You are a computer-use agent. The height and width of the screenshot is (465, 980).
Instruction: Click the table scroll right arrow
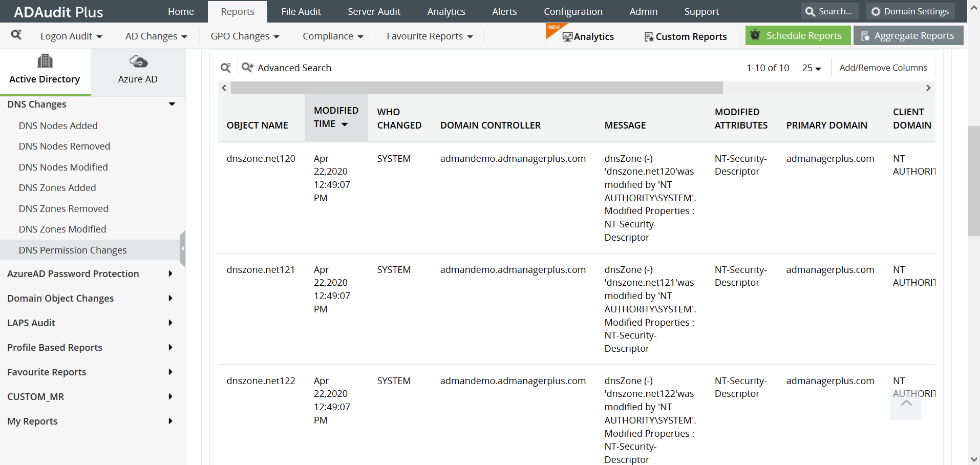(928, 88)
